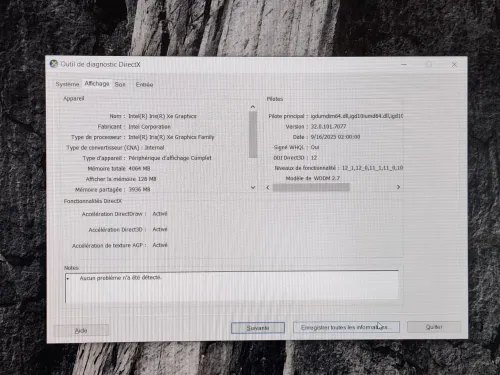The height and width of the screenshot is (375, 500).
Task: Click the Date value 9/16/2025
Action: 335,137
